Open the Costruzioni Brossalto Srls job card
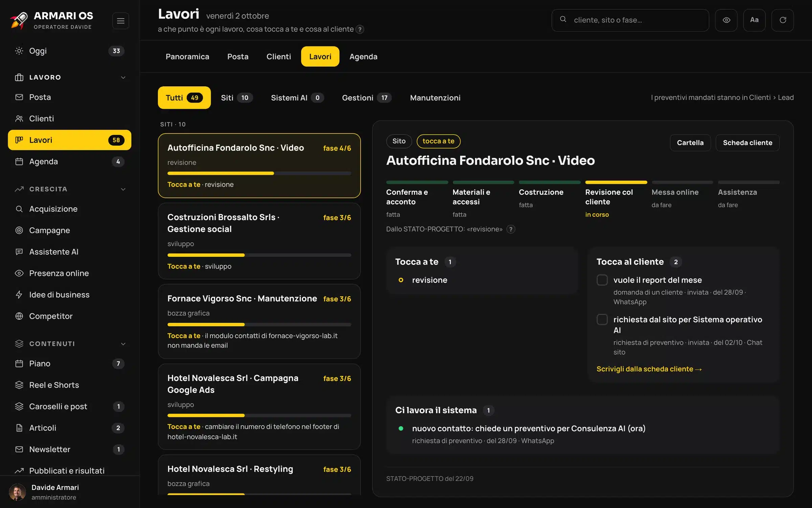812x508 pixels. pos(259,241)
